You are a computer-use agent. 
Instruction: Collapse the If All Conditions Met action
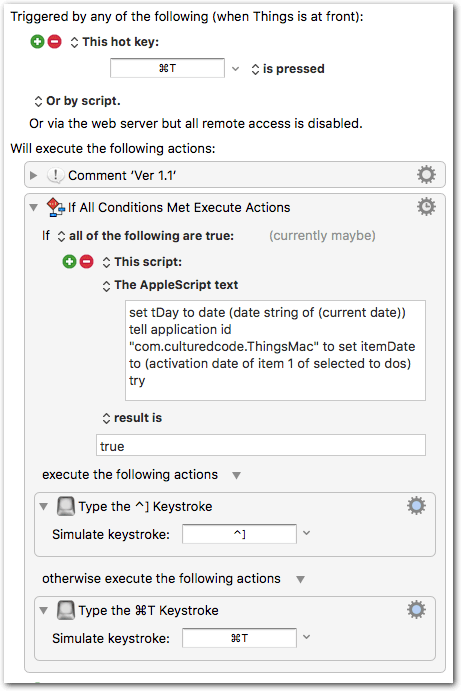(x=33, y=207)
